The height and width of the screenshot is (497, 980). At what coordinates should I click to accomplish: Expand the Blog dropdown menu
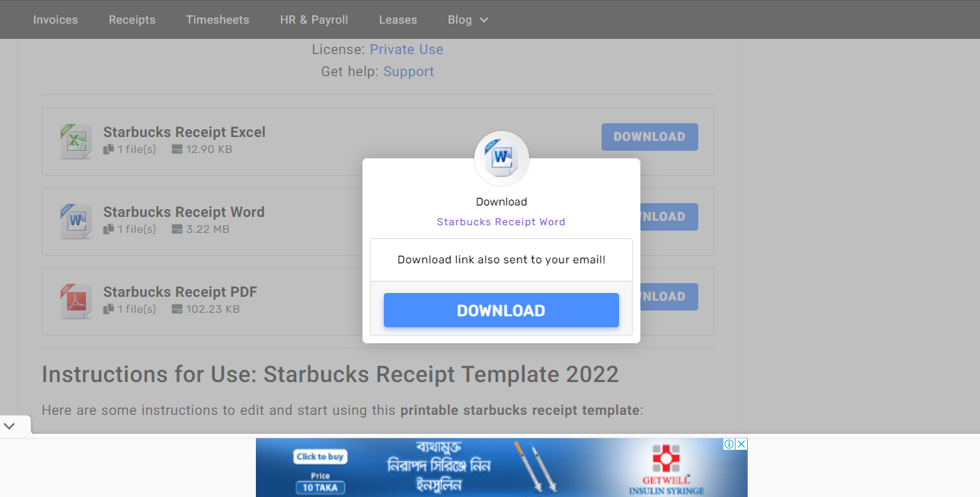468,20
